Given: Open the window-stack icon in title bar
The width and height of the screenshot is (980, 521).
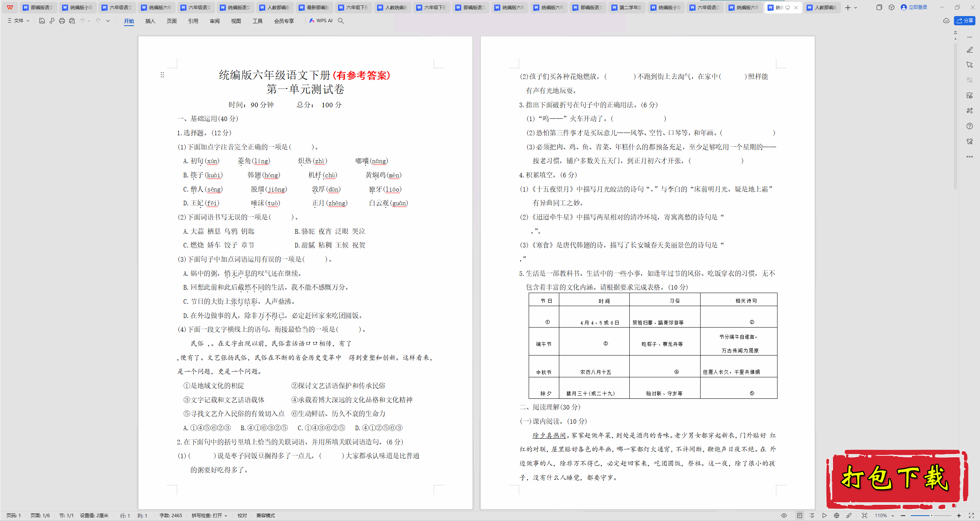Looking at the screenshot, I should coord(879,7).
